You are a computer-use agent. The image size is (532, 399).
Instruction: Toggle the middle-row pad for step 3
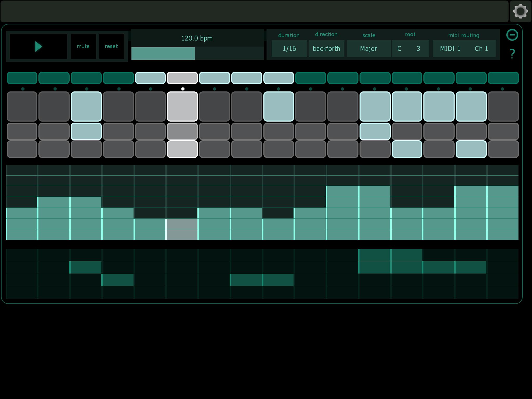(x=86, y=131)
